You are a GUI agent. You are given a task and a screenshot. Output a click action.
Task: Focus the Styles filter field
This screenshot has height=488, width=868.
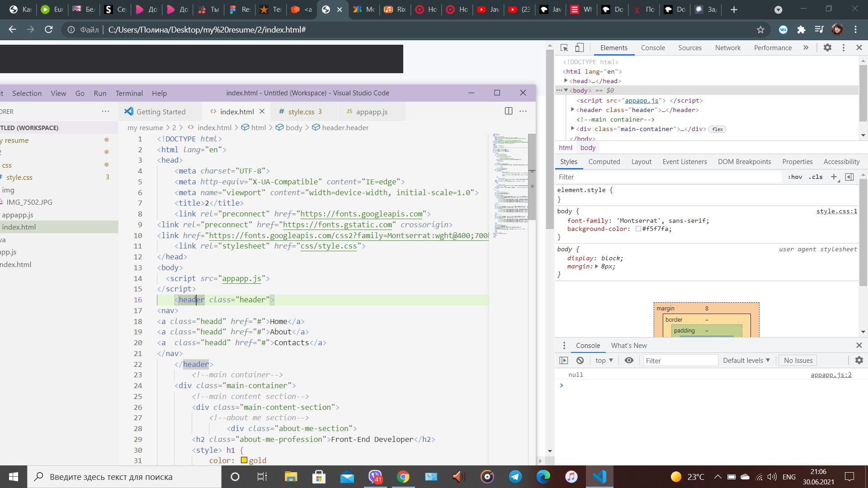[669, 177]
